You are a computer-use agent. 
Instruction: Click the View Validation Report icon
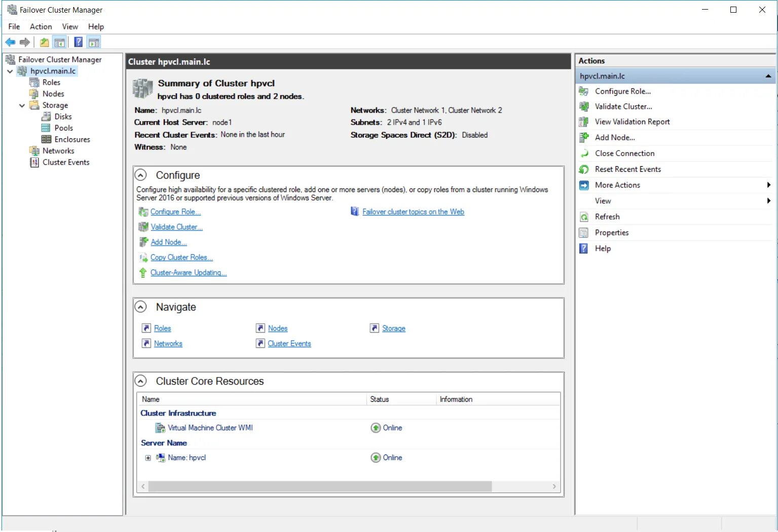tap(584, 122)
